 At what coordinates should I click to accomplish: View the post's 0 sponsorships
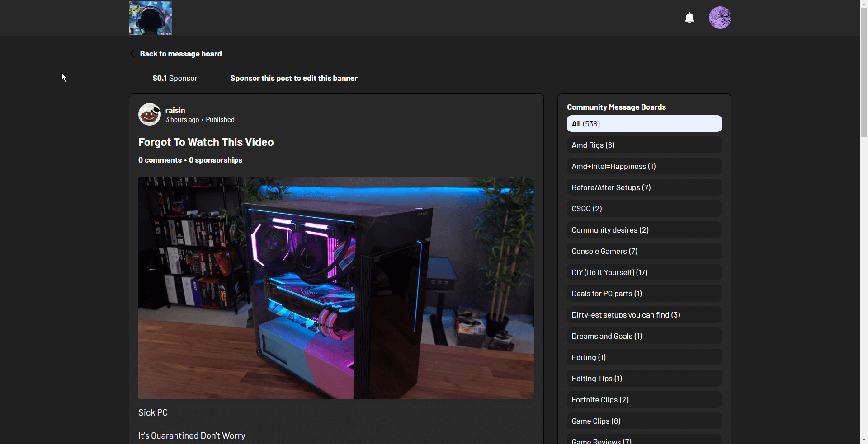215,159
